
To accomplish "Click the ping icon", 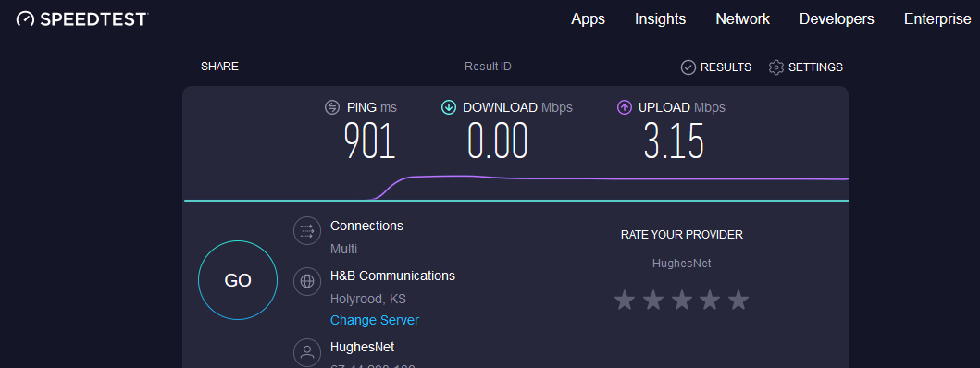I will pyautogui.click(x=332, y=107).
